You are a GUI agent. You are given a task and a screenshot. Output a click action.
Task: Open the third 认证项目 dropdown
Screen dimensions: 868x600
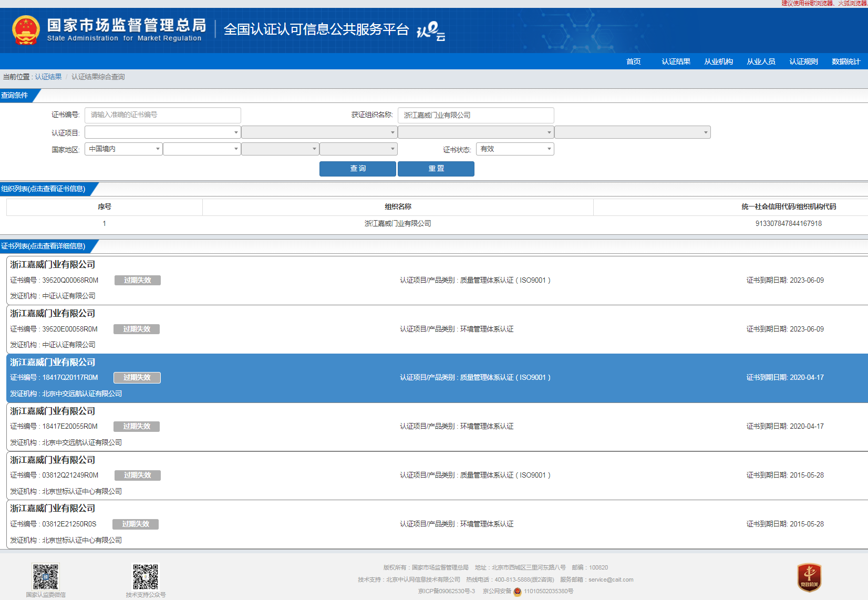point(476,132)
